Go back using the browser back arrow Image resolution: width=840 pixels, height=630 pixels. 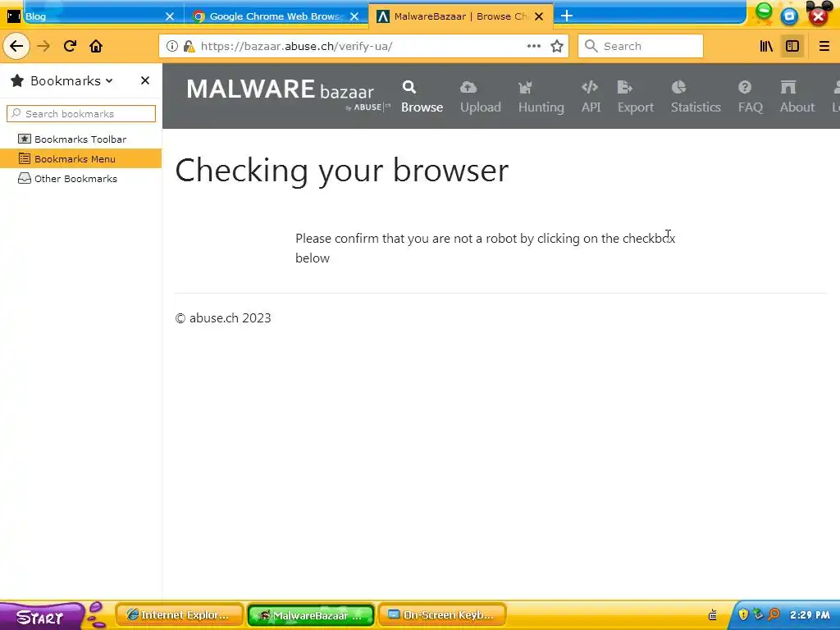16,46
